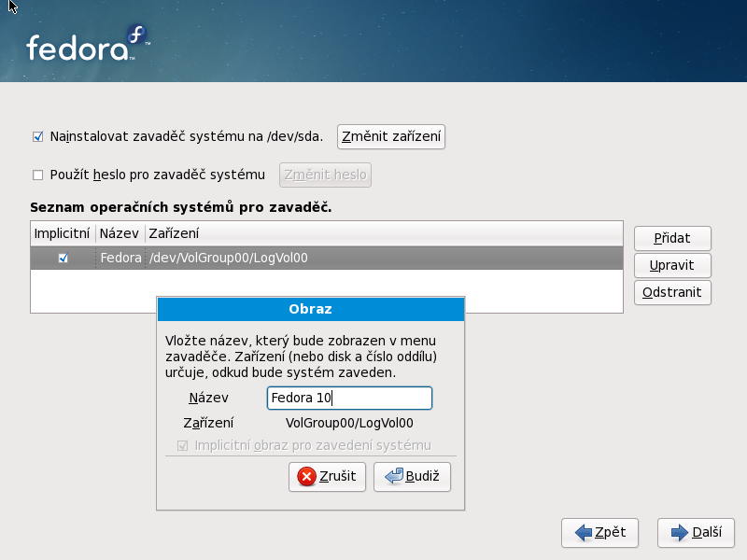747x560 pixels.
Task: Sort by the Název column header
Action: coord(119,233)
